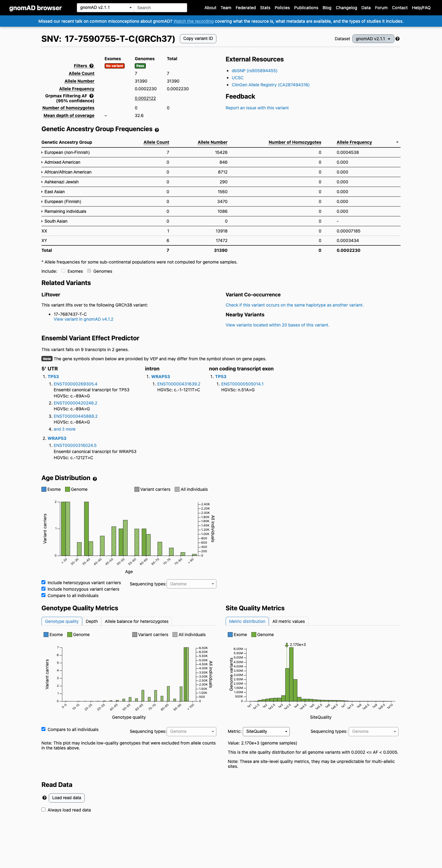Click View variant in gnomAD v4.1.2
The width and height of the screenshot is (442, 868).
[83, 319]
